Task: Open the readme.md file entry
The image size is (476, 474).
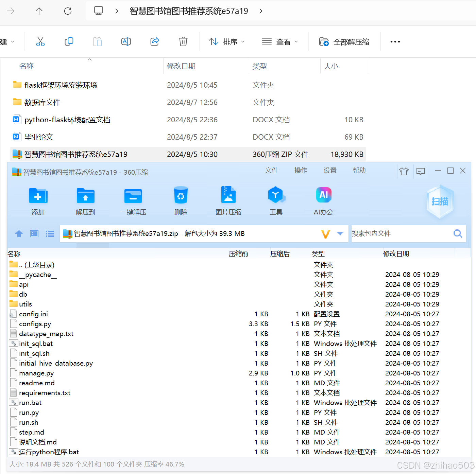Action: (x=37, y=383)
